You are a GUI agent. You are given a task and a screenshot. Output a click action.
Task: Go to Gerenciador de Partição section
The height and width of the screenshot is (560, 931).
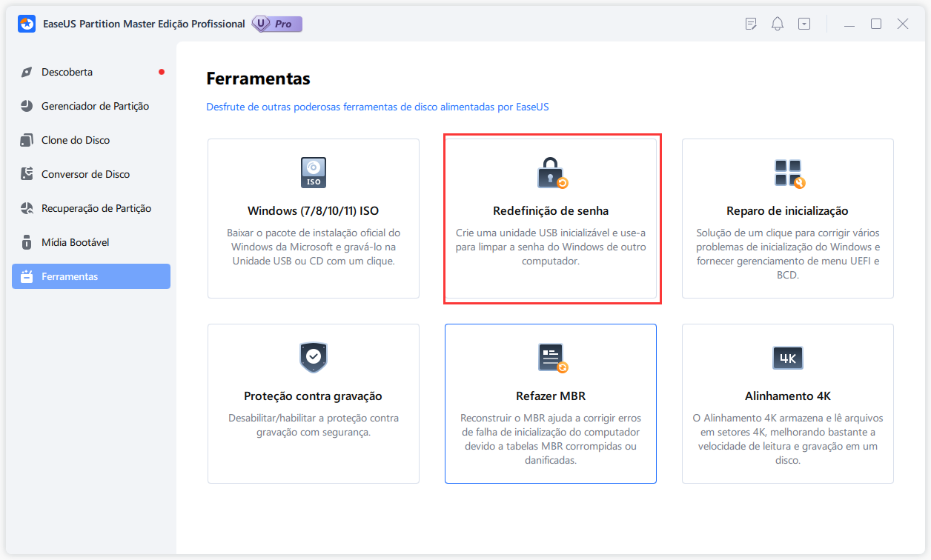point(95,107)
